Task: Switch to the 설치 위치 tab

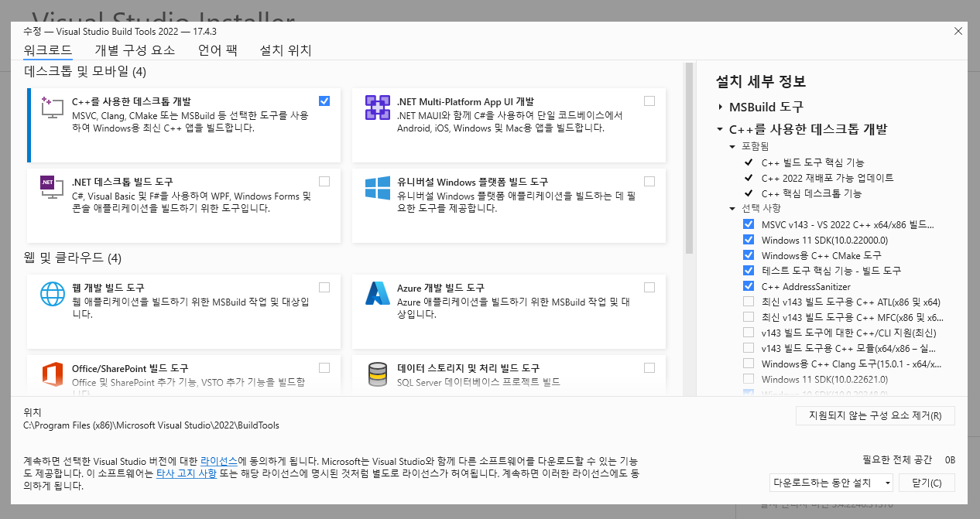Action: pos(286,50)
